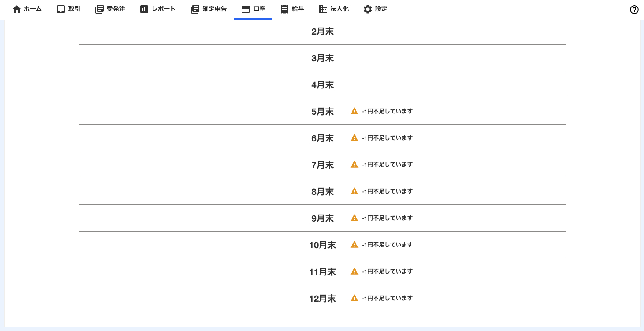Image resolution: width=644 pixels, height=331 pixels.
Task: Click the Home house icon
Action: [17, 9]
